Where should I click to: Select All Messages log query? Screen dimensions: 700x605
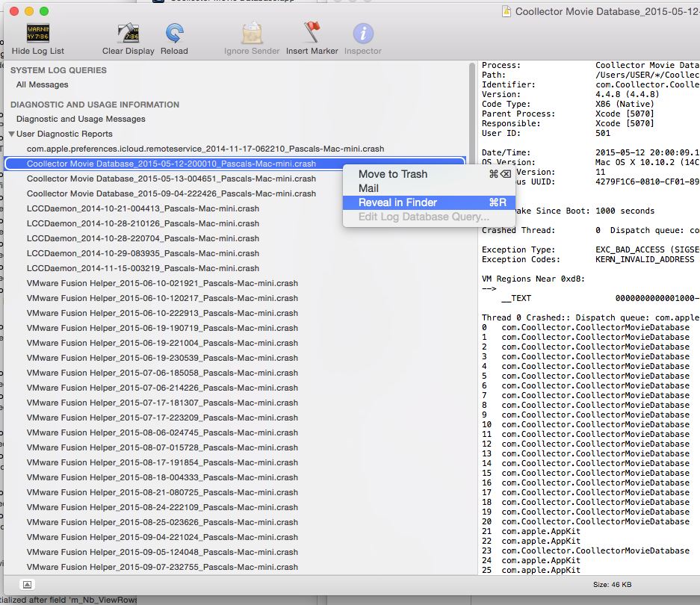(x=43, y=85)
